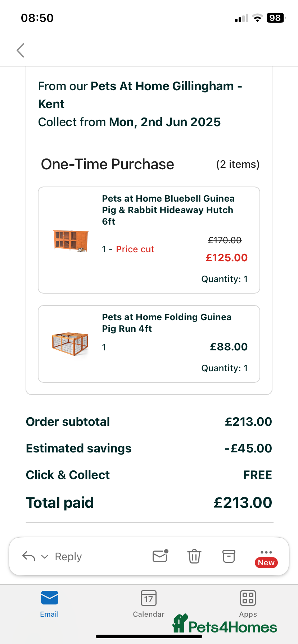Tap the battery indicator showing 98
298x644 pixels.
tap(275, 17)
